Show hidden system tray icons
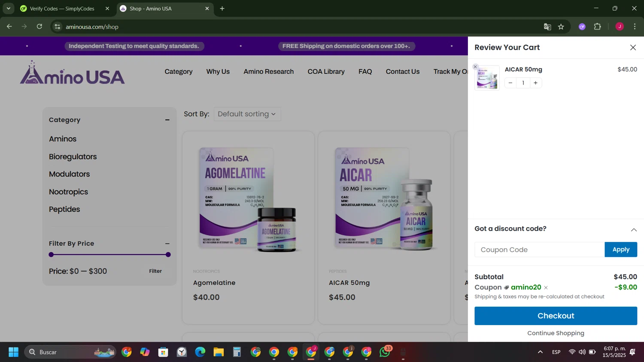Image resolution: width=644 pixels, height=362 pixels. pos(540,352)
